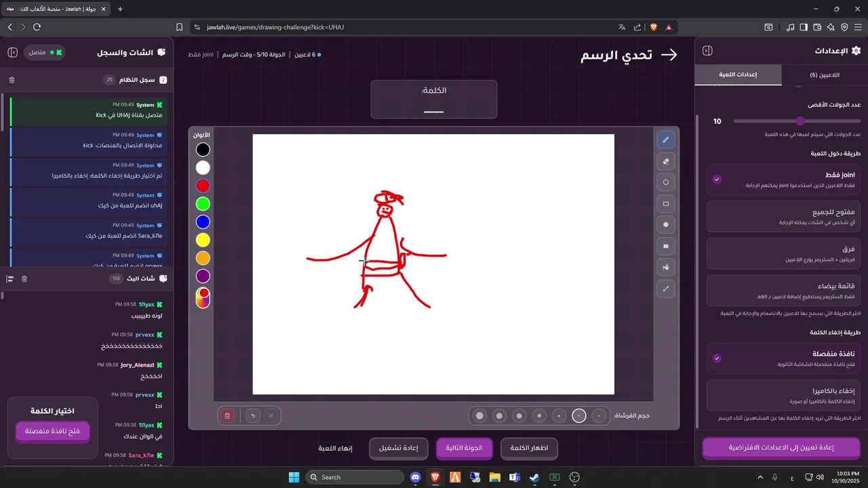The image size is (868, 488).
Task: Open Brave Shields lion icon
Action: tap(654, 27)
